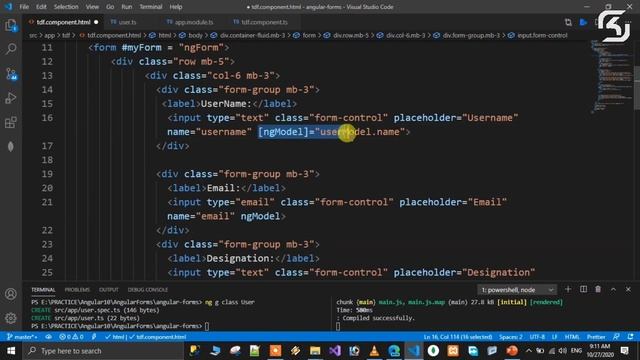Open File menu
Viewport: 640px width, 360px height.
tap(24, 7)
